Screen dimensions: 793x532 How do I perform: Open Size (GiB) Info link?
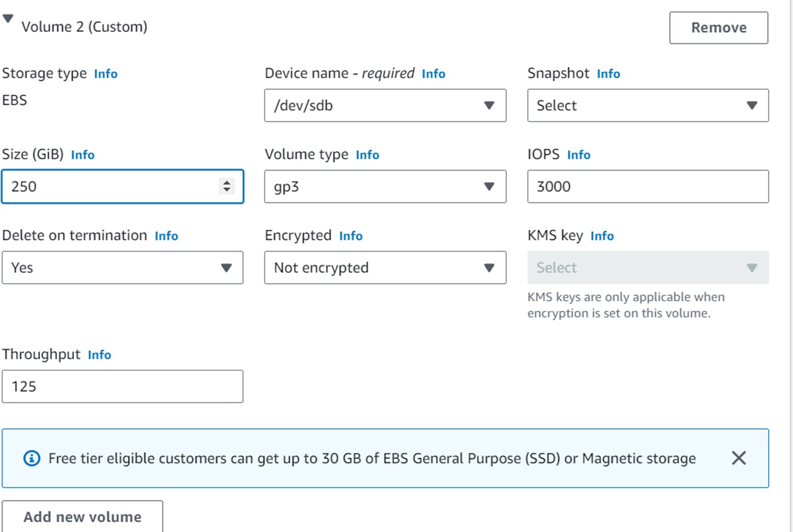pos(83,155)
